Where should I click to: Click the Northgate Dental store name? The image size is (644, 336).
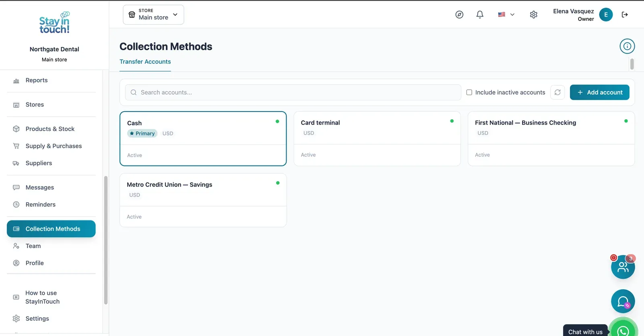click(x=54, y=49)
